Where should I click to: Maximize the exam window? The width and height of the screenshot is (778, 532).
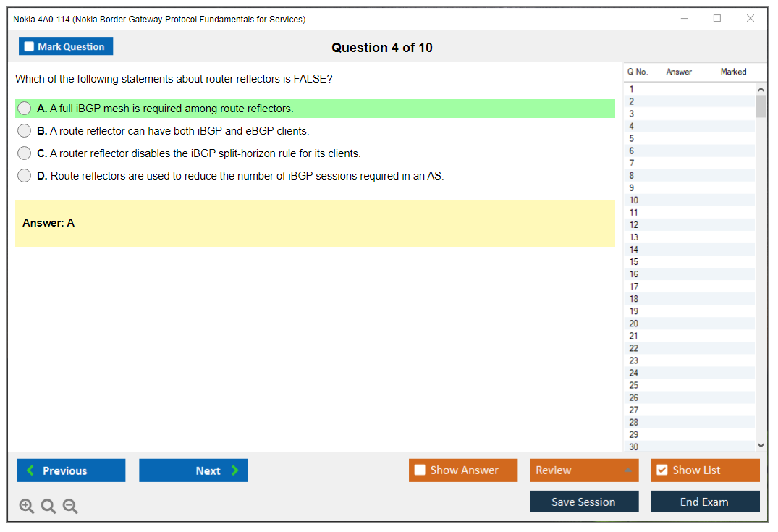717,19
